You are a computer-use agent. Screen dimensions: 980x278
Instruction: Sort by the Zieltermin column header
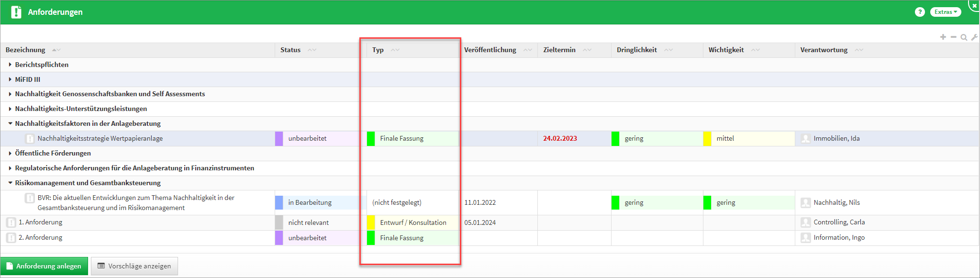tap(559, 50)
